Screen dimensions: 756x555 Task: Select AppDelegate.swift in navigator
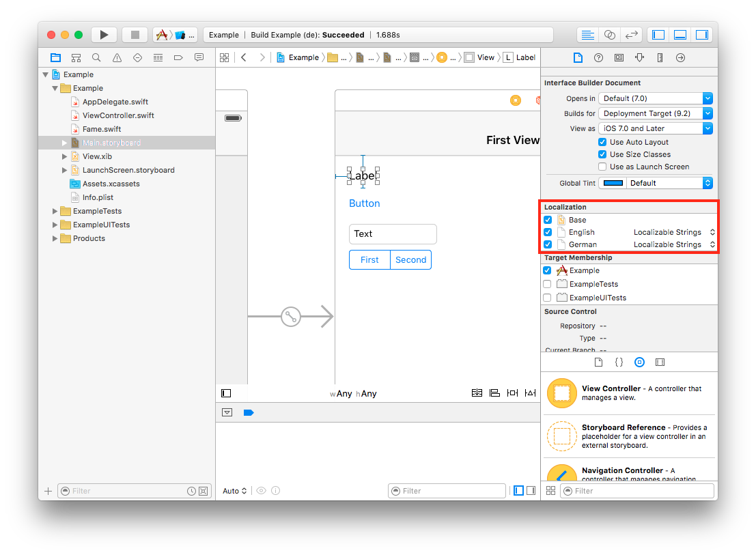click(x=115, y=102)
